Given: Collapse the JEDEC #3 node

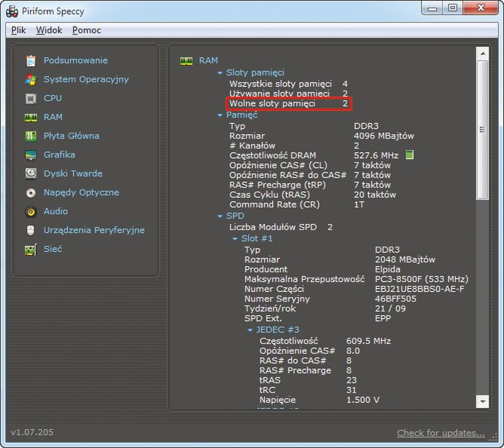Looking at the screenshot, I should [250, 330].
